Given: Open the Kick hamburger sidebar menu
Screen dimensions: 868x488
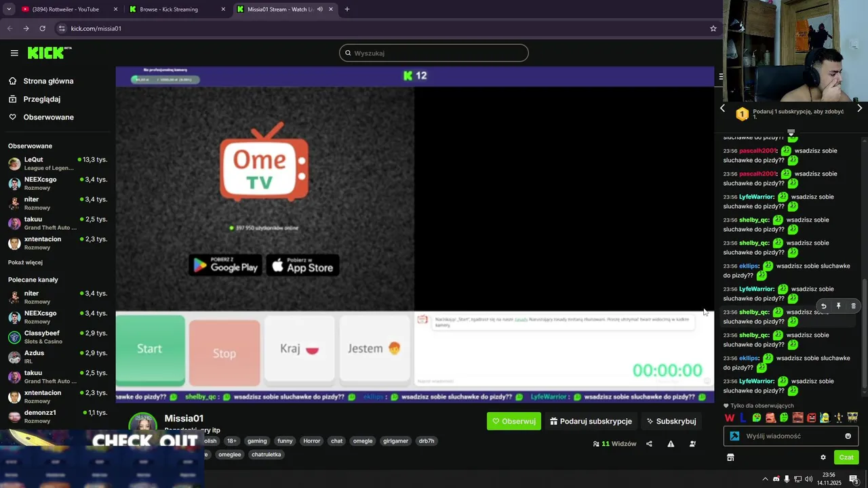Looking at the screenshot, I should pos(14,53).
